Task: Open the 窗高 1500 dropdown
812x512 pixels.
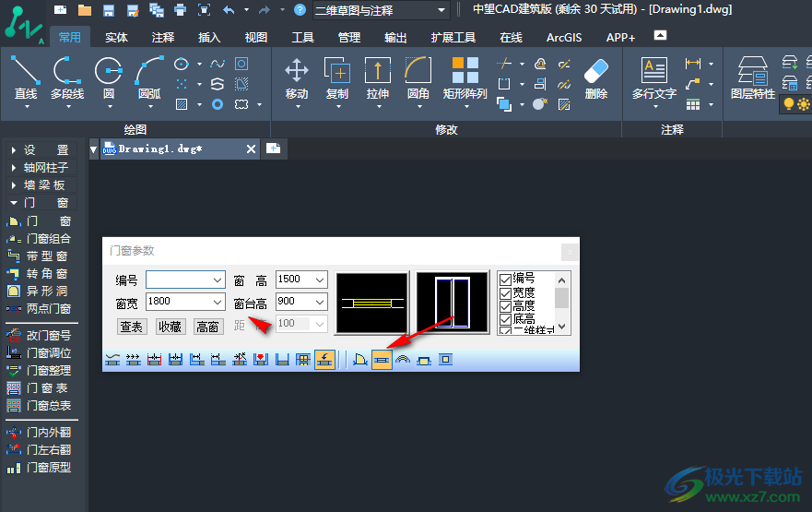Action: click(x=320, y=280)
